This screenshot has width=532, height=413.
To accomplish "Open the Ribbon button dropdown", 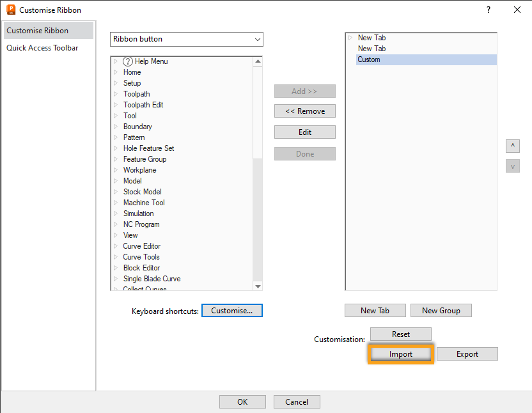I will (258, 39).
